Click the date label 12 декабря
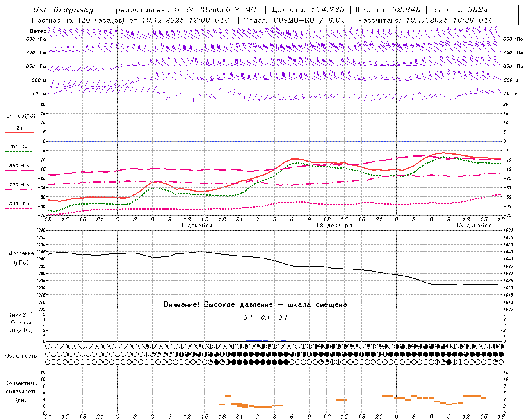Viewport: 525px width, 420px height. click(x=334, y=226)
